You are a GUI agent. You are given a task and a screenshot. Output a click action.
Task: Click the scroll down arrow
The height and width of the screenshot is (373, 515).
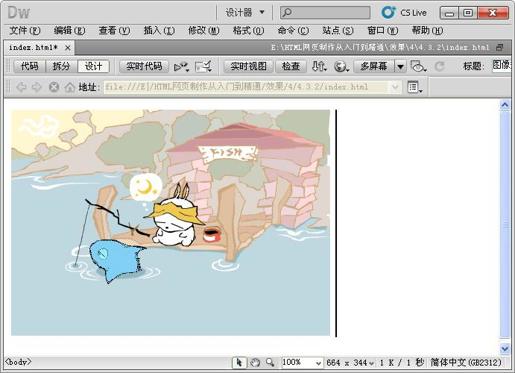coord(505,349)
